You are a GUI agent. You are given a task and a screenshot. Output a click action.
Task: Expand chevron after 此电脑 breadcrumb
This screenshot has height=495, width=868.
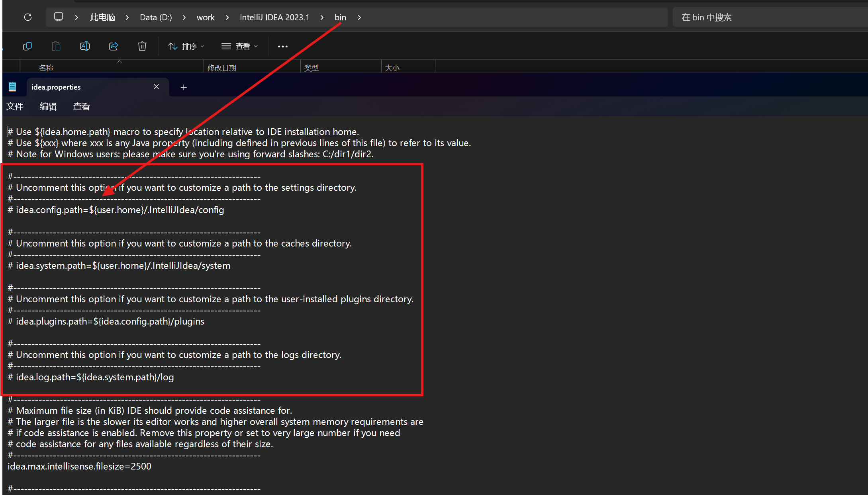[x=127, y=18]
